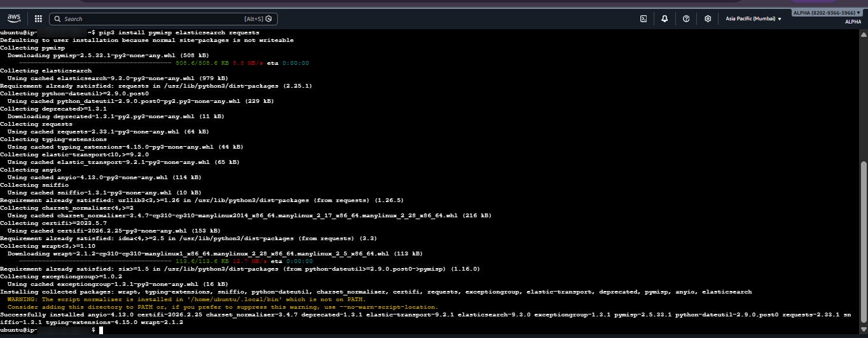Launch CloudShell from the top bar
This screenshot has height=338, width=868.
644,19
